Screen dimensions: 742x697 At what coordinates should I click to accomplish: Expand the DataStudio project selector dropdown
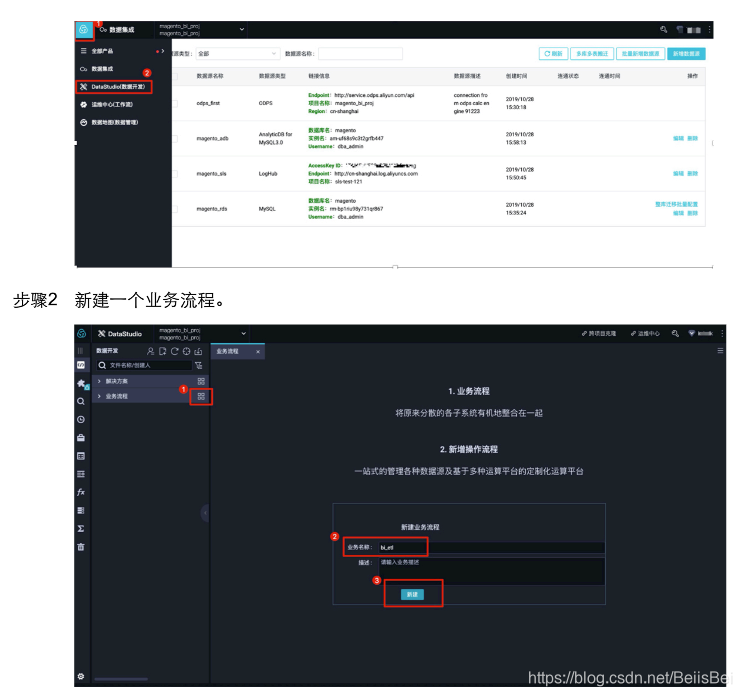tap(244, 334)
